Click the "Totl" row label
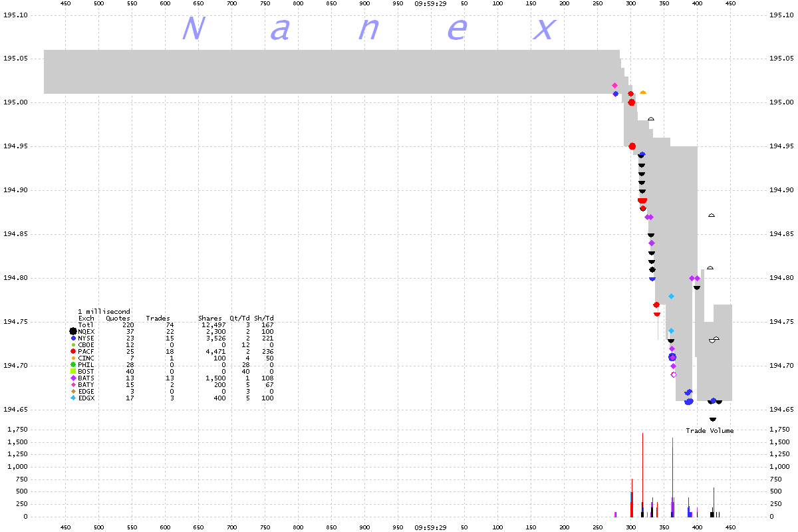798x532 pixels. [x=86, y=325]
